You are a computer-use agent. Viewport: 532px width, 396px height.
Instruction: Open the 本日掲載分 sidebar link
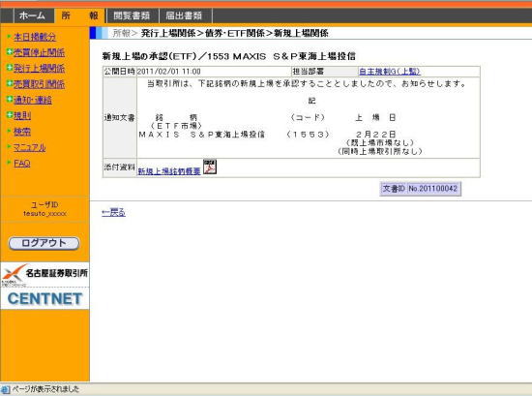(35, 37)
